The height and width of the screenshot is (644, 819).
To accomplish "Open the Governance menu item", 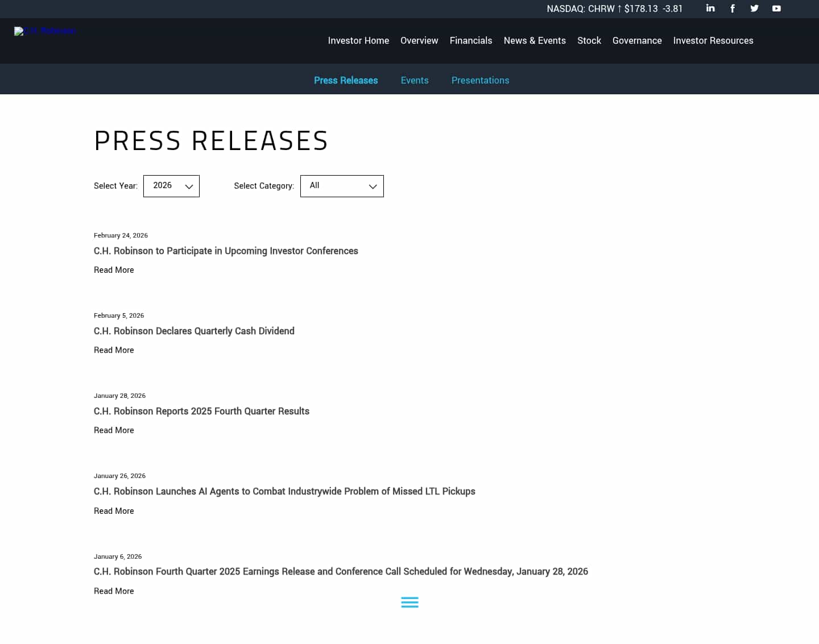I will pyautogui.click(x=637, y=40).
